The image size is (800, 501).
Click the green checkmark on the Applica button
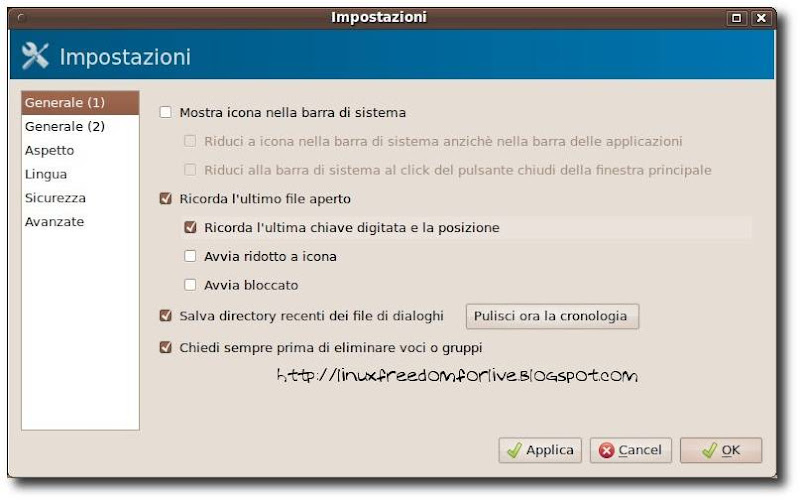pyautogui.click(x=514, y=450)
